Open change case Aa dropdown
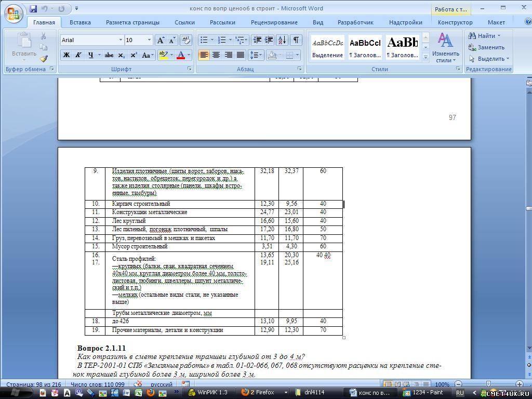 (x=148, y=55)
